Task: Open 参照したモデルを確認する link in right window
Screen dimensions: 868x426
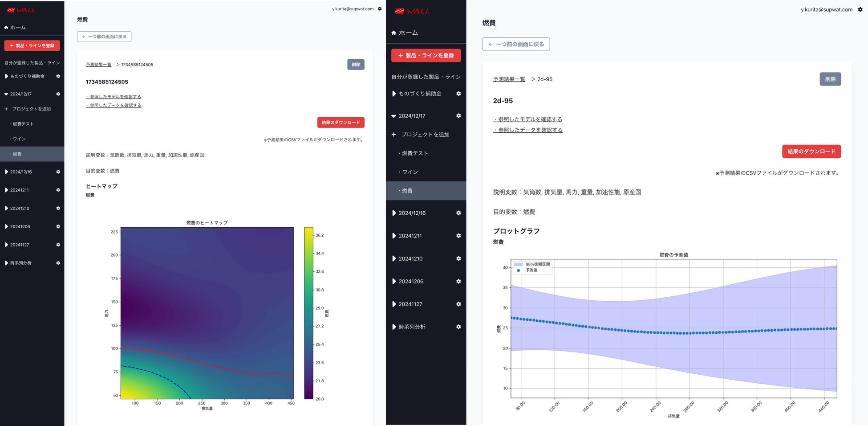Action: [x=528, y=119]
